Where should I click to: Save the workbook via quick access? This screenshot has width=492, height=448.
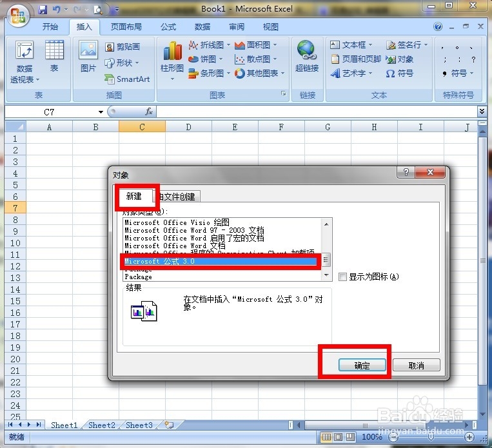click(x=43, y=10)
